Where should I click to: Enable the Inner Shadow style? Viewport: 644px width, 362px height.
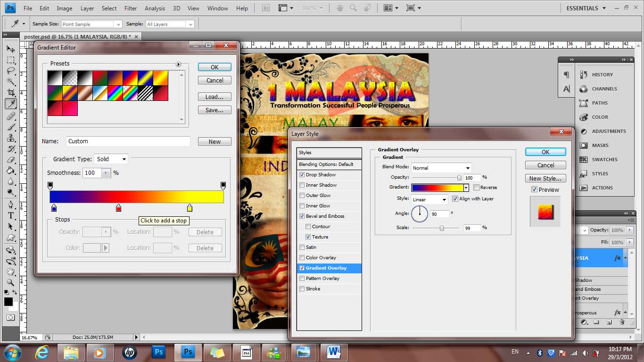(x=302, y=185)
